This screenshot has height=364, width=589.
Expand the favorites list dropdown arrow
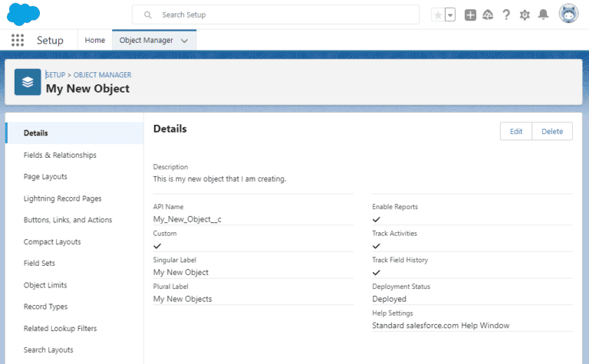pyautogui.click(x=450, y=15)
